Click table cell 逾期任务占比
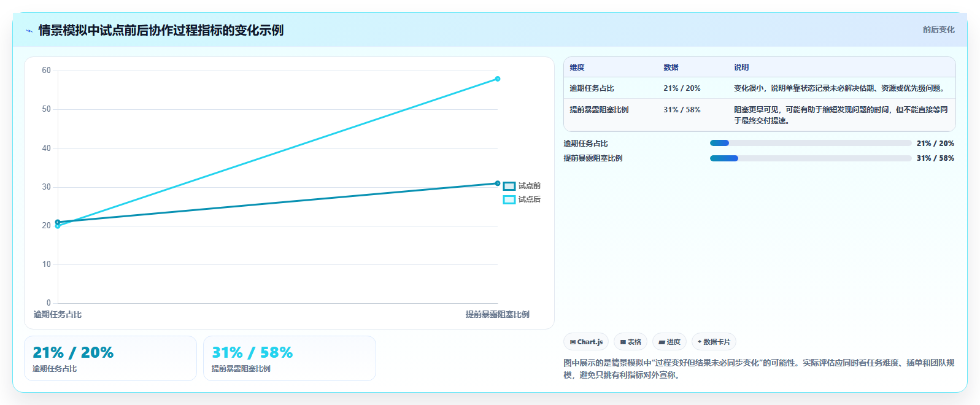Viewport: 980px width, 405px height. 592,88
